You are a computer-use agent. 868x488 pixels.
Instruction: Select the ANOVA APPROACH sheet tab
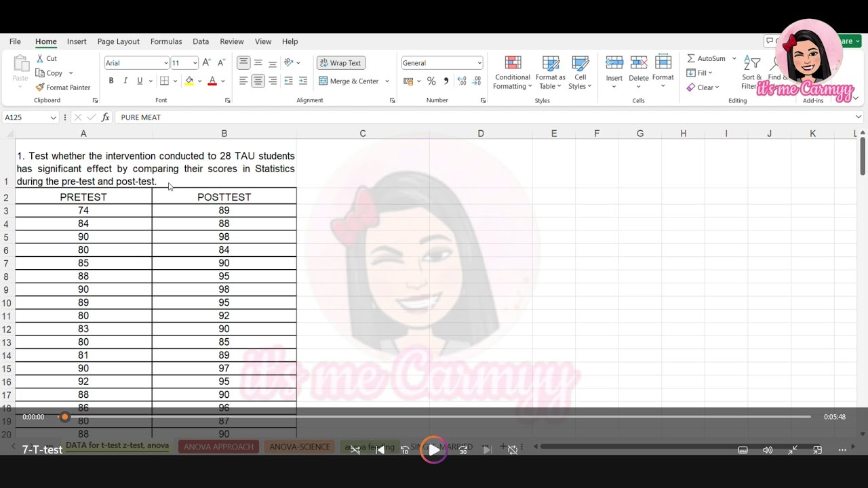[x=218, y=447]
